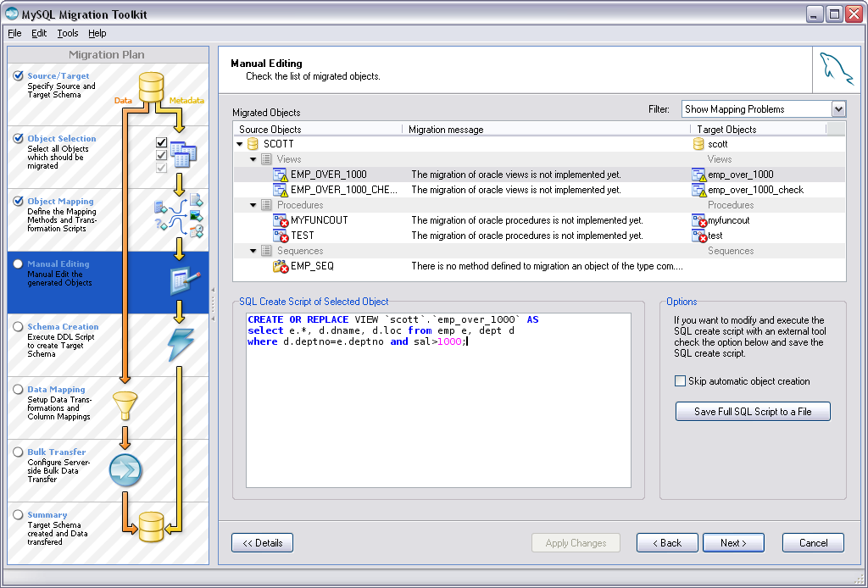The width and height of the screenshot is (868, 588).
Task: Select the EMP_OVER_1000 source view row
Action: click(540, 175)
